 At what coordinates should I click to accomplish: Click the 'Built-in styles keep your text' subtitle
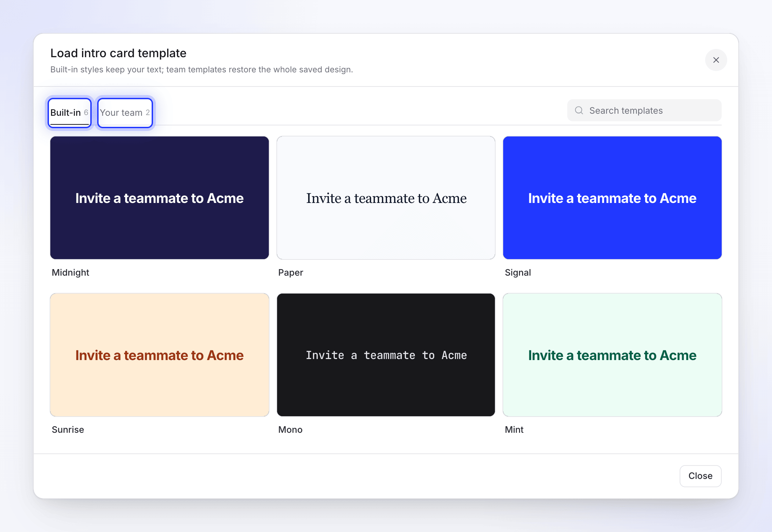pos(202,70)
